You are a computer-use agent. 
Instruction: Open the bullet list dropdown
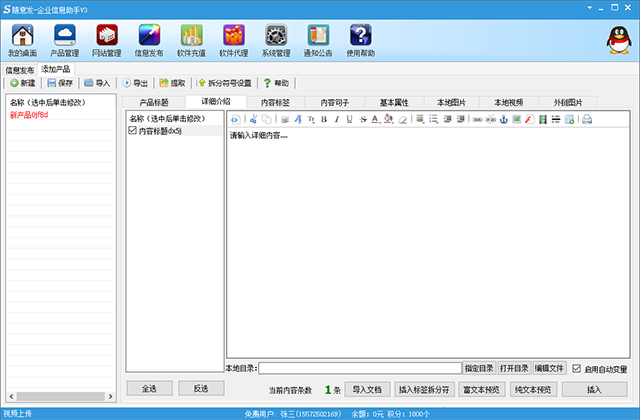[x=433, y=119]
